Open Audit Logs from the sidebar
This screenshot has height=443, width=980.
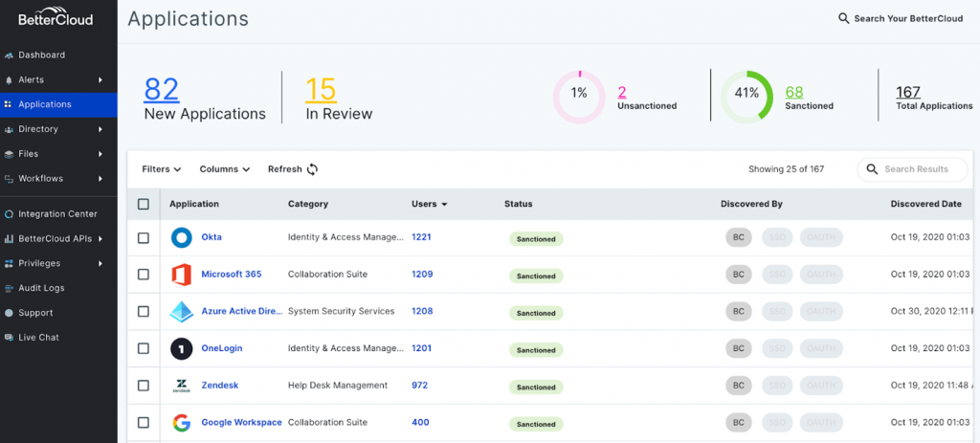point(41,288)
